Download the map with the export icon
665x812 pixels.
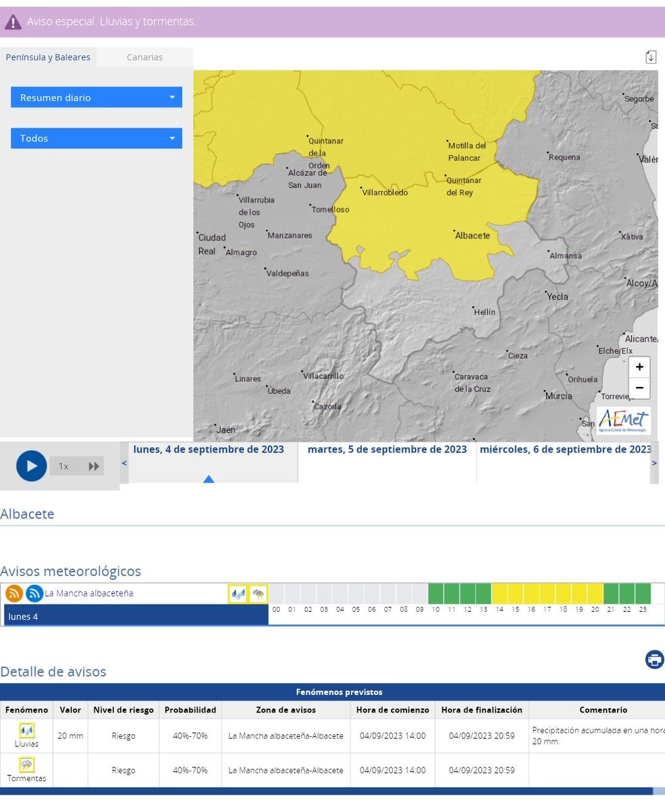(651, 57)
